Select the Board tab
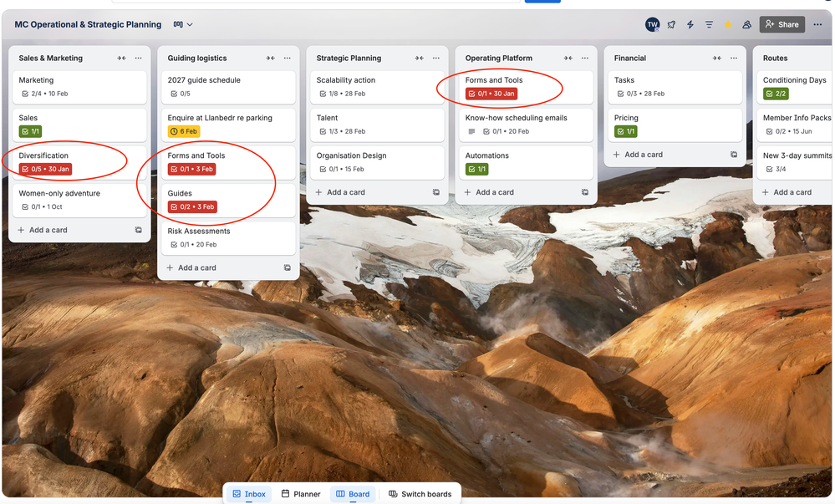The image size is (835, 504). click(353, 494)
